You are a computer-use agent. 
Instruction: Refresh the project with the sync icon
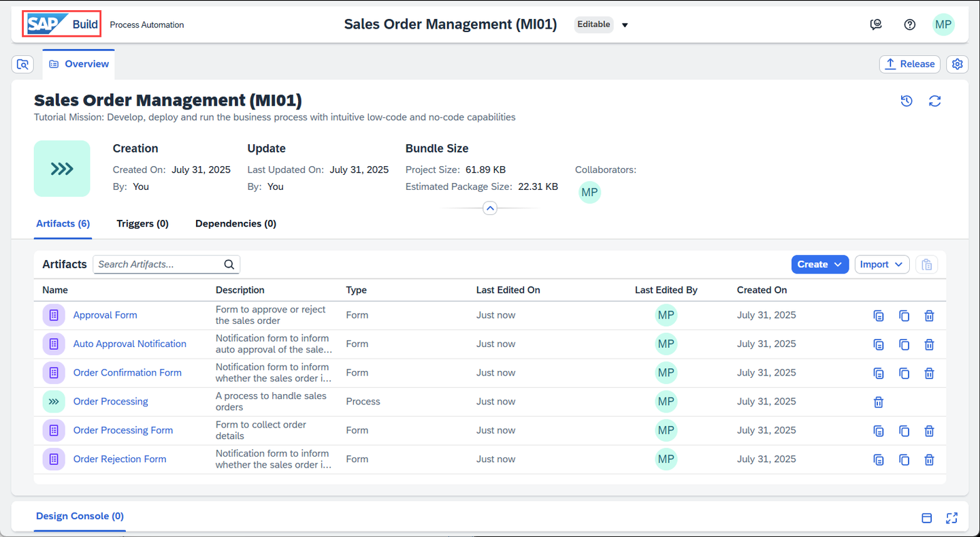[935, 101]
